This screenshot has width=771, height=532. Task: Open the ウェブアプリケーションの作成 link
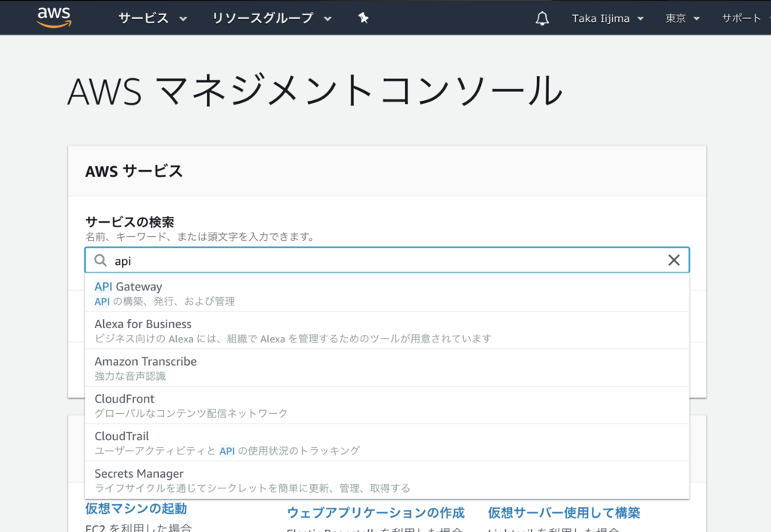376,513
